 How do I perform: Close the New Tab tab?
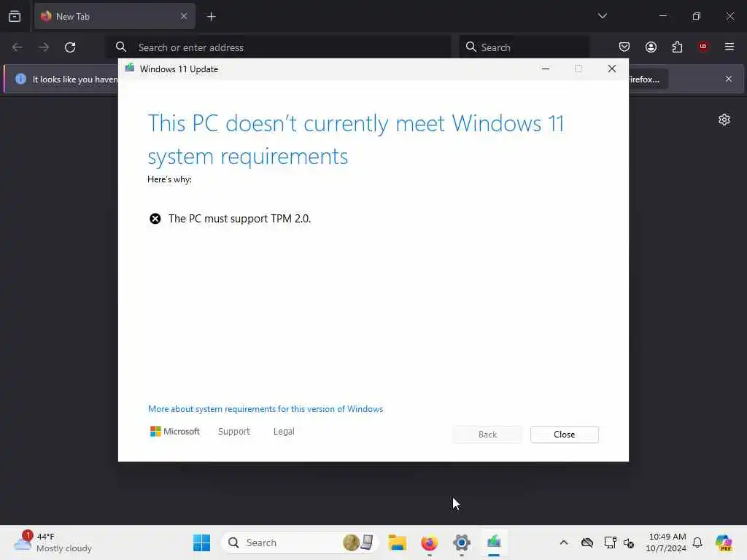tap(183, 16)
